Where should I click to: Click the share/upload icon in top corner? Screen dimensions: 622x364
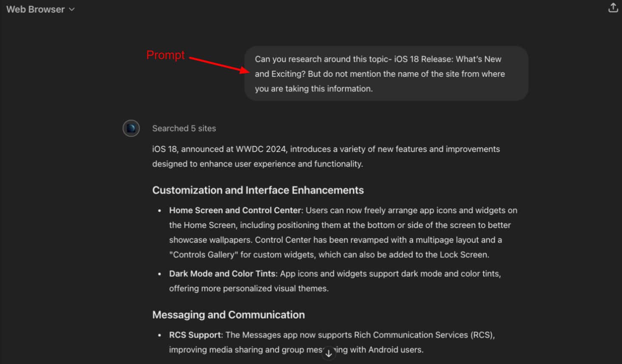613,8
